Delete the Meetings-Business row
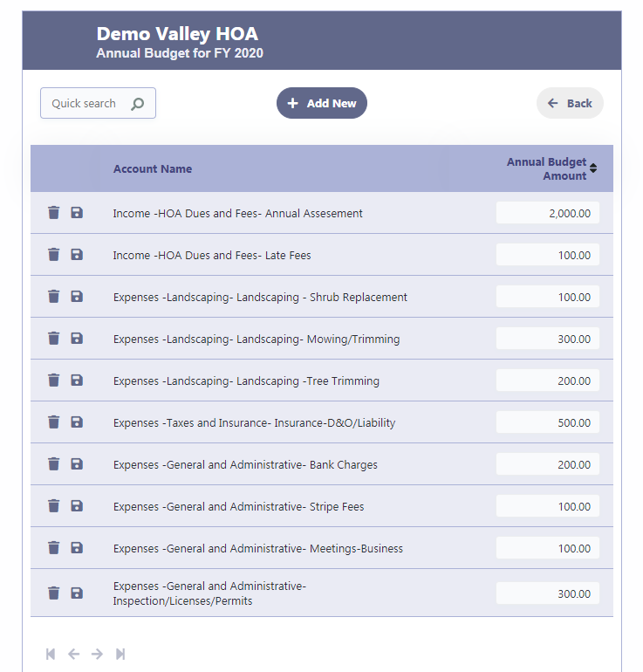This screenshot has height=672, width=643. coord(53,548)
